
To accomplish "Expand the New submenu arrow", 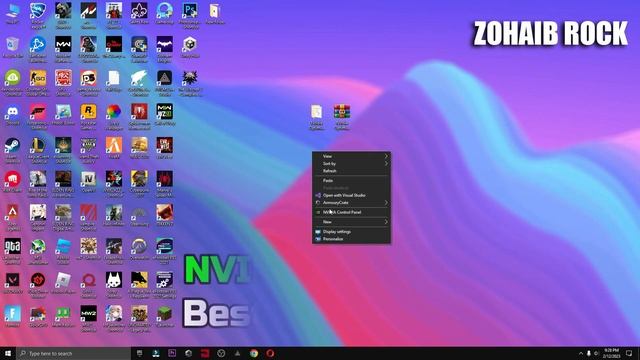I will point(386,222).
